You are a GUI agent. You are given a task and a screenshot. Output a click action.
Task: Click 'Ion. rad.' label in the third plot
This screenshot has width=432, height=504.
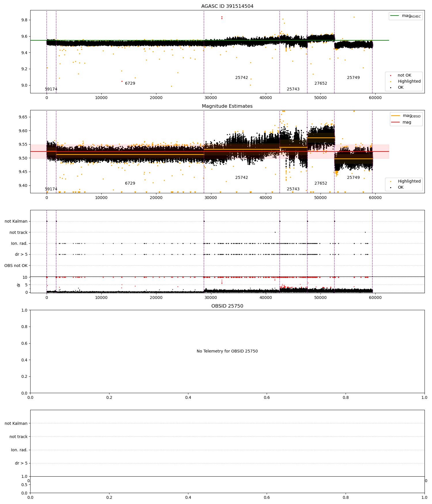point(19,244)
